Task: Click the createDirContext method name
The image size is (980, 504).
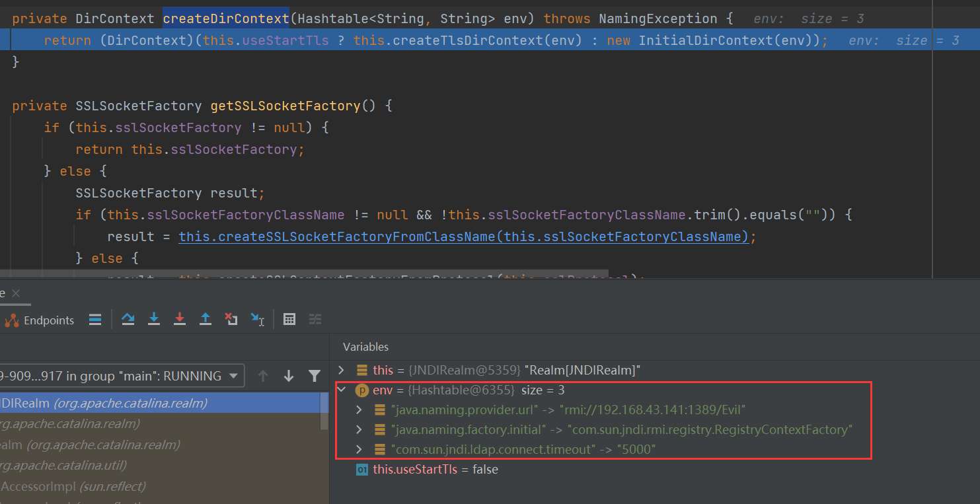Action: 226,18
